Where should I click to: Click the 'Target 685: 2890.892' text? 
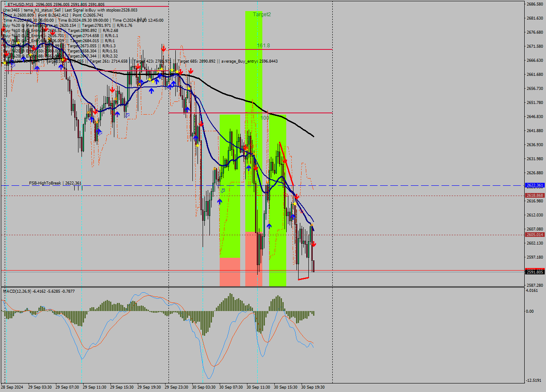coord(196,61)
